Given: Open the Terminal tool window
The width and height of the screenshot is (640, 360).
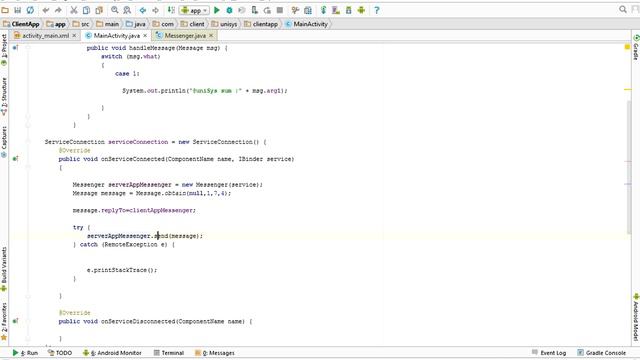Looking at the screenshot, I should coord(169,353).
